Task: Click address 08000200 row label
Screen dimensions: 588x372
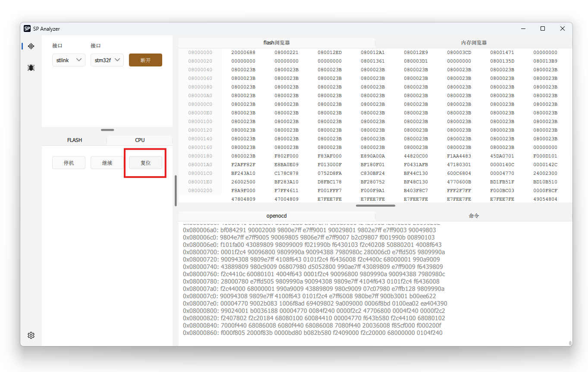Action: click(200, 190)
